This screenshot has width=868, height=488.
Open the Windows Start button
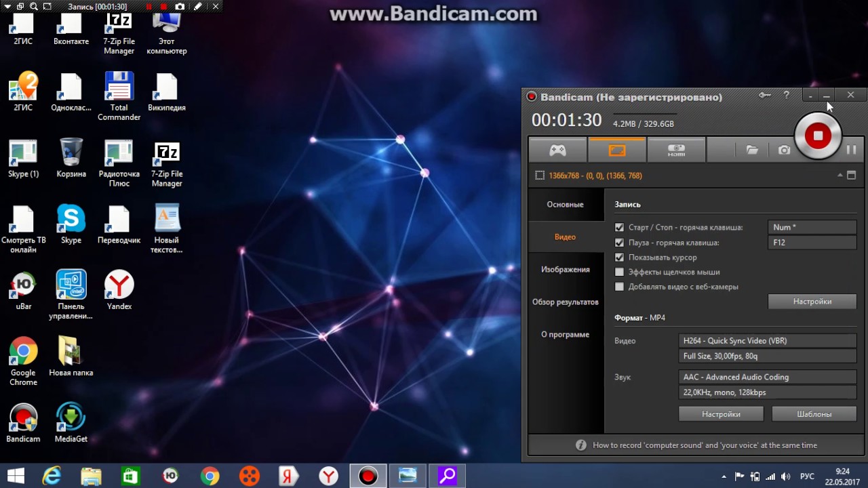click(16, 476)
